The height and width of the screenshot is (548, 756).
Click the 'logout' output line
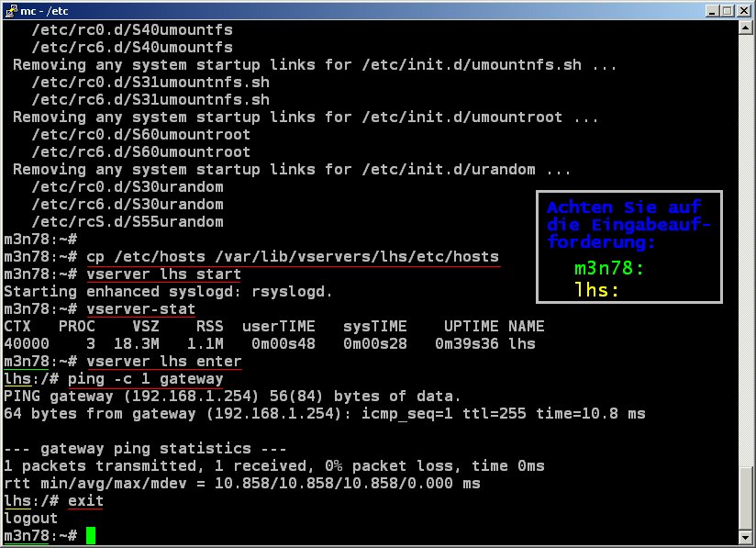coord(31,518)
